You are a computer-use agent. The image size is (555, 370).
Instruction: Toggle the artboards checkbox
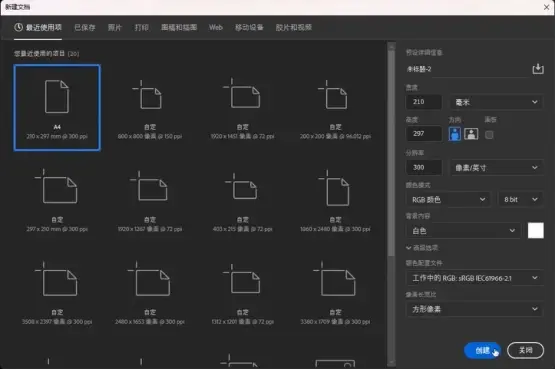point(489,135)
